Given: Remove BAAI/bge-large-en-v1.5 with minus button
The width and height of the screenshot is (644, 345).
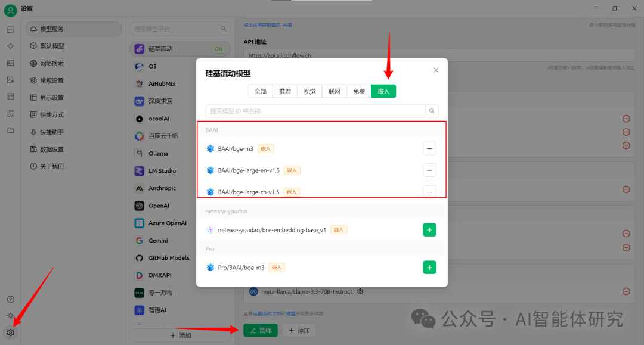Looking at the screenshot, I should click(x=429, y=170).
